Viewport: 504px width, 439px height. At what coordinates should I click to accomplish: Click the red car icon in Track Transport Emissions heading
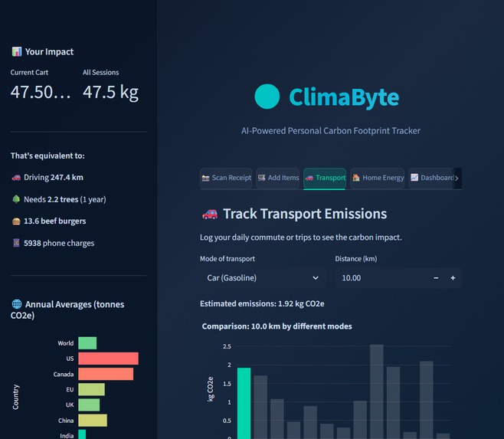[x=210, y=215]
